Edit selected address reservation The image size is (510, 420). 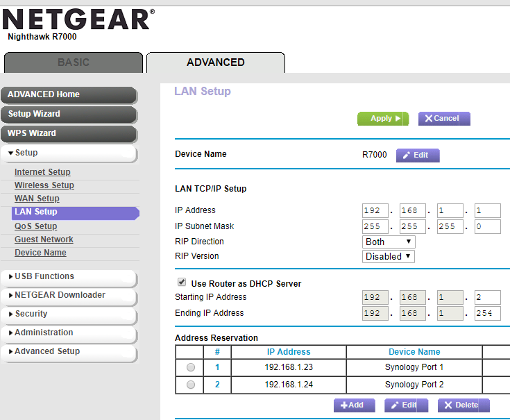pos(406,405)
